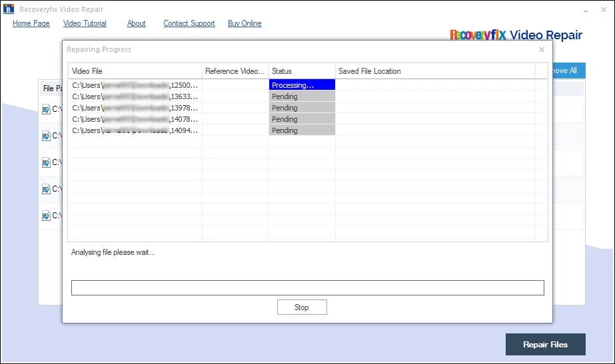Click fifth video file icon in background list
Screen dimensions: 615x364
(46, 216)
